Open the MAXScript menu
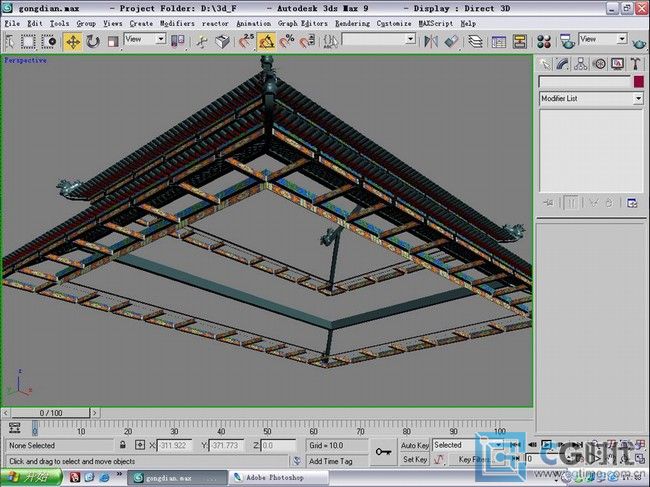This screenshot has height=487, width=650. coord(436,24)
